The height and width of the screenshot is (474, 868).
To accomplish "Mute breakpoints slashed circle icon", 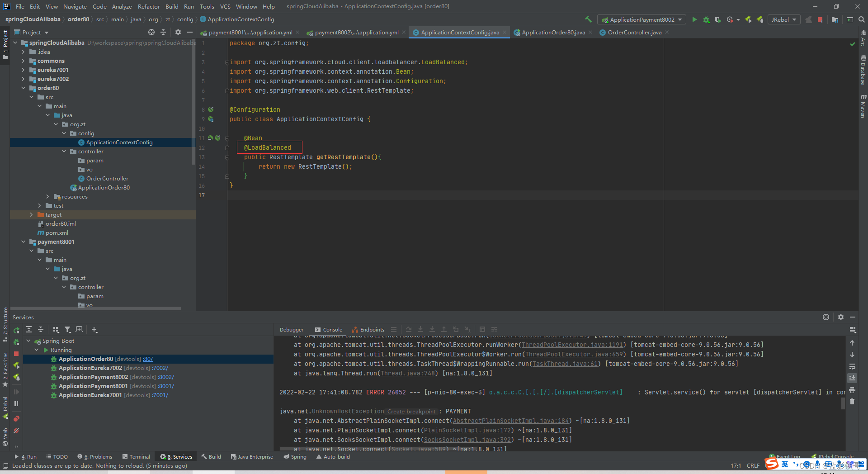I will (x=16, y=431).
